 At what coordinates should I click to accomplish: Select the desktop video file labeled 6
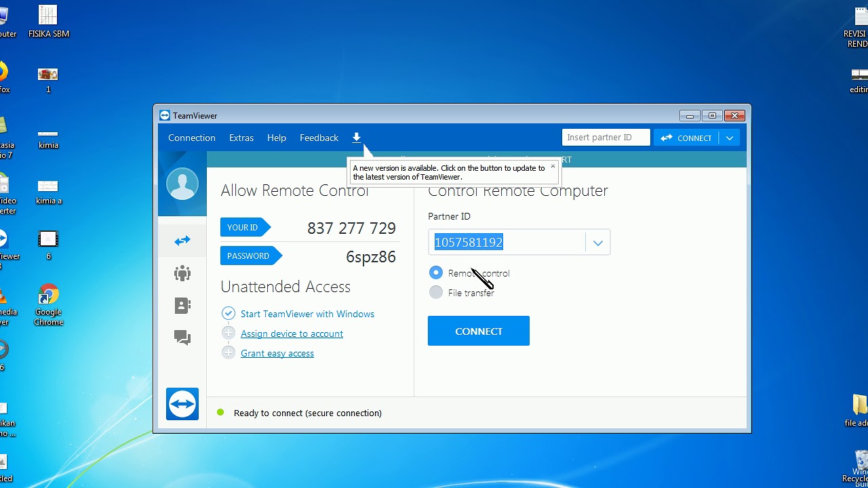[48, 245]
